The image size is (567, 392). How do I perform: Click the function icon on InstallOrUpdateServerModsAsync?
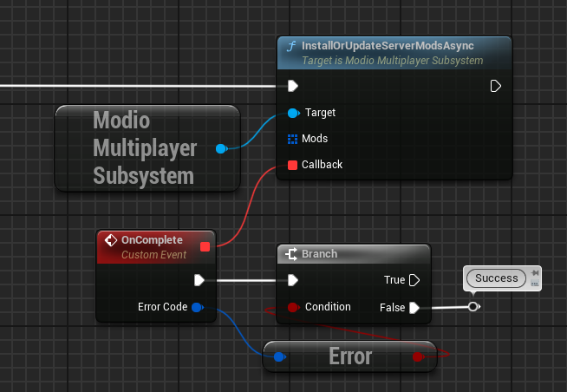(x=291, y=46)
